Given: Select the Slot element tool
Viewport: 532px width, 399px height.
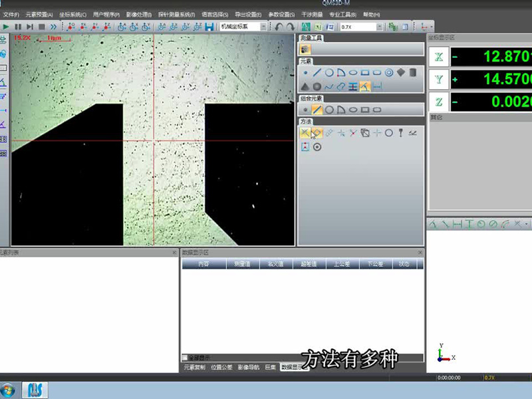Looking at the screenshot, I should [x=377, y=72].
